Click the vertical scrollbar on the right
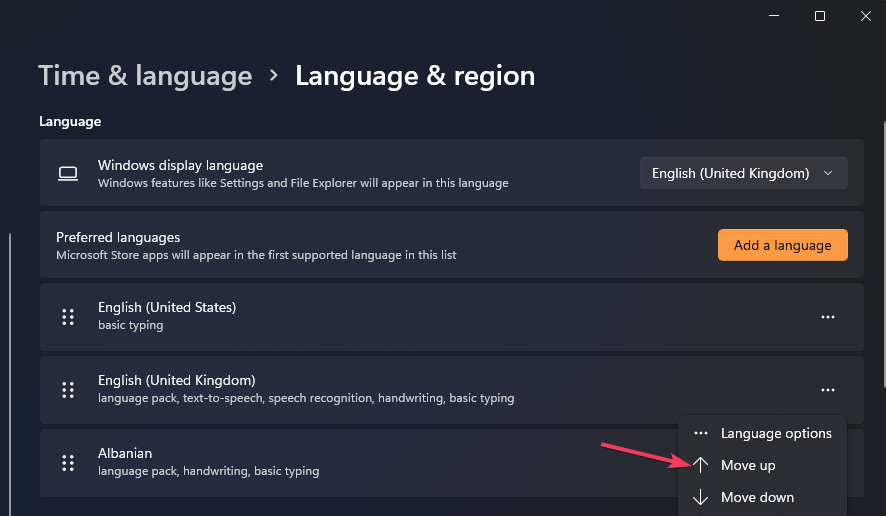The image size is (886, 516). (883, 254)
